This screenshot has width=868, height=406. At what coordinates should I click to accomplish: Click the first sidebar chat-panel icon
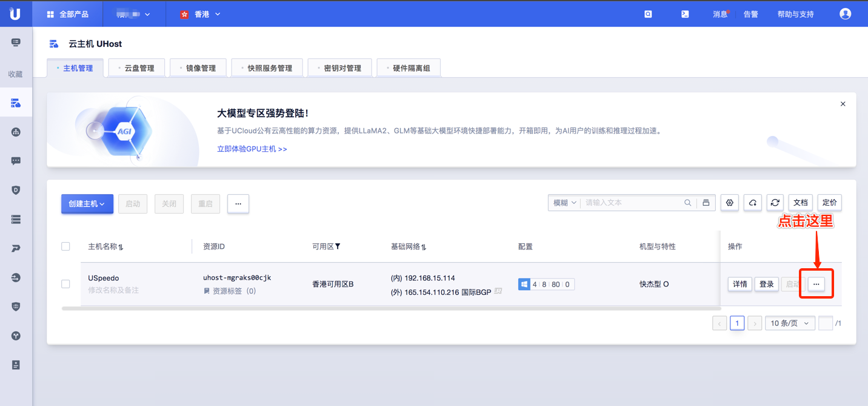click(x=16, y=42)
